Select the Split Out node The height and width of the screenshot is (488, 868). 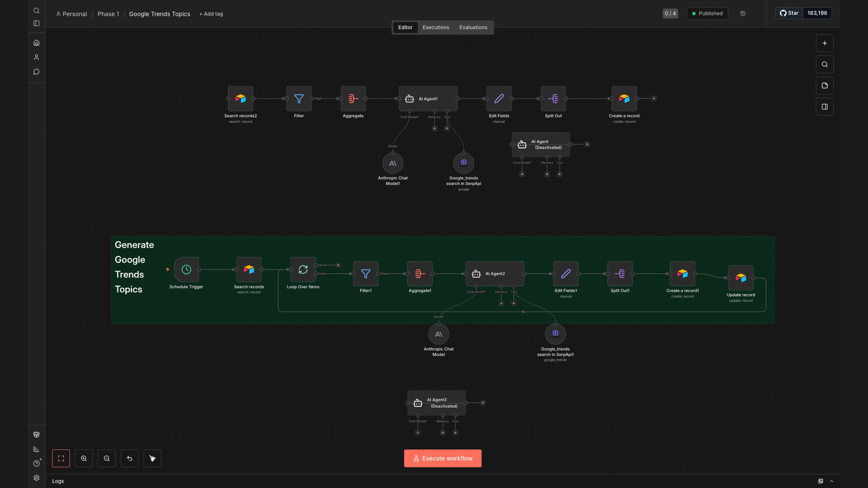[553, 99]
